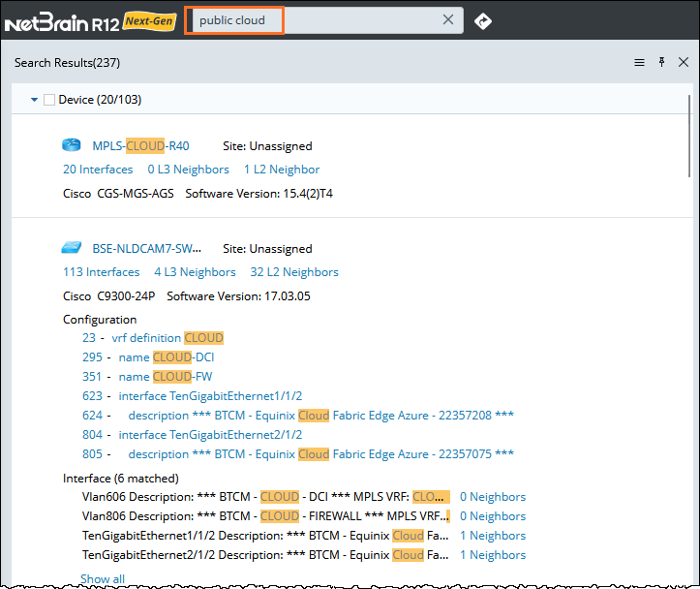Click the Cisco CGS-MGS-AGS model text

118,194
